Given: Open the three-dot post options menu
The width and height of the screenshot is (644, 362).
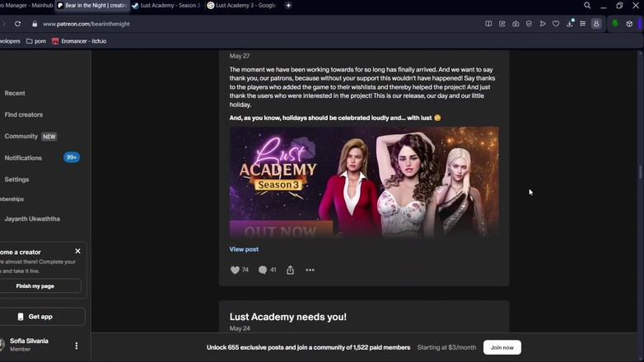Looking at the screenshot, I should (x=310, y=270).
